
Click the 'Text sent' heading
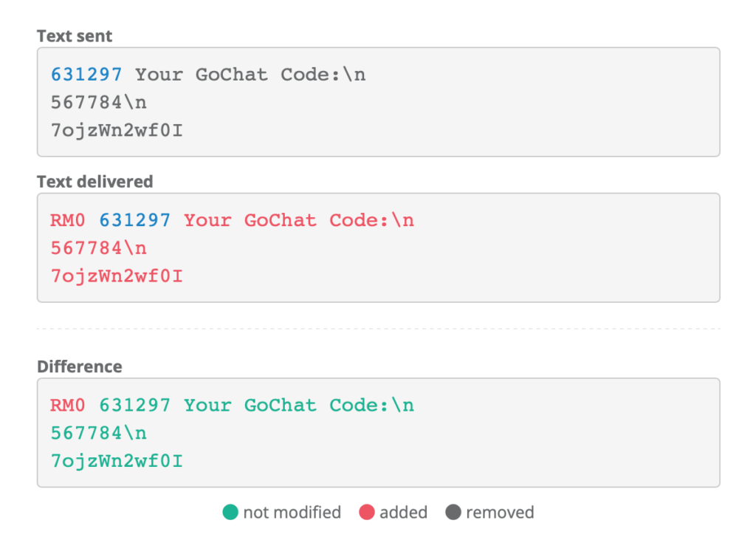point(75,35)
